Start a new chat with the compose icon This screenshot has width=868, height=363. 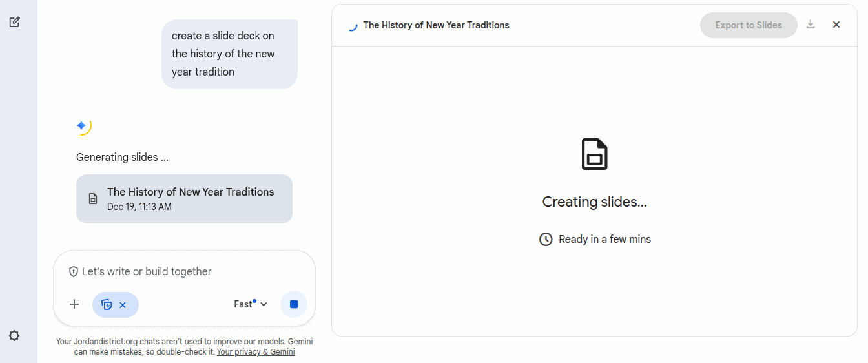click(14, 22)
